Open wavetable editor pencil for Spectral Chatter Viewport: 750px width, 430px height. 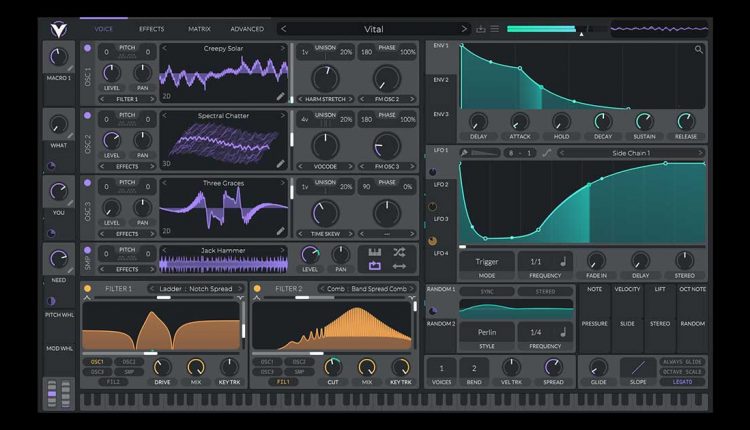tap(281, 164)
